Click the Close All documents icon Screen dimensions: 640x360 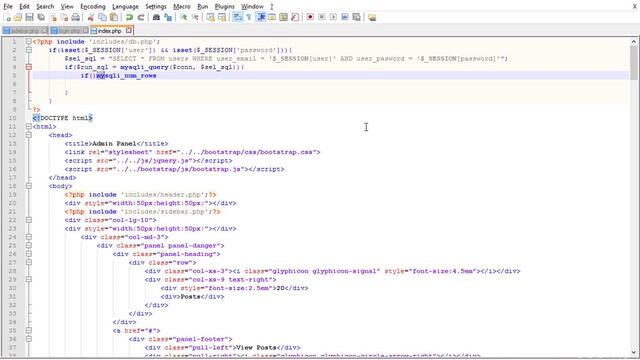pyautogui.click(x=64, y=17)
